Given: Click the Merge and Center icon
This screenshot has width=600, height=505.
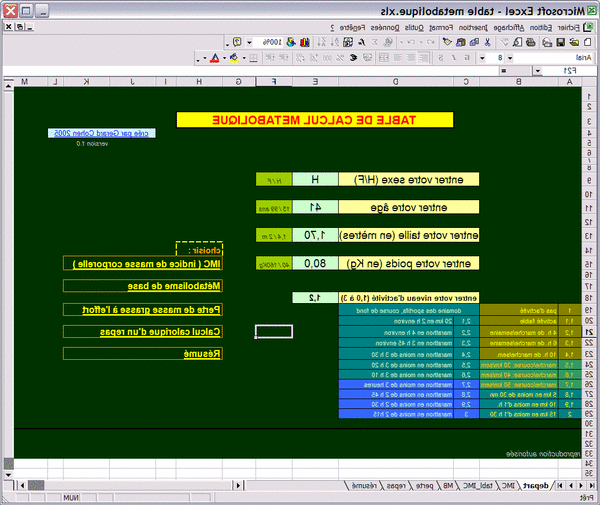Looking at the screenshot, I should coord(384,58).
